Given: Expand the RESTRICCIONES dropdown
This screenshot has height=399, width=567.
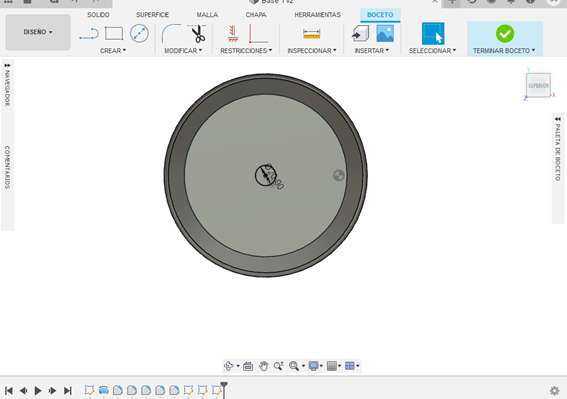Looking at the screenshot, I should tap(246, 51).
